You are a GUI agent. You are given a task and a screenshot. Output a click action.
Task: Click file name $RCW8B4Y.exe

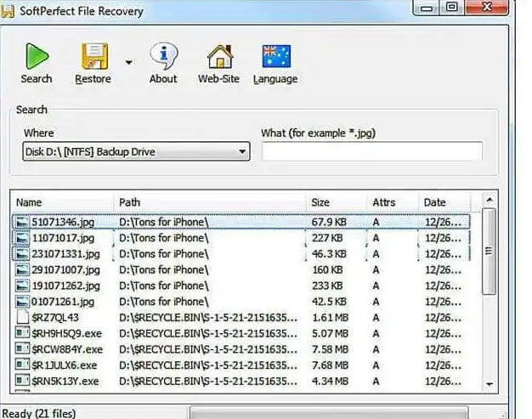tap(67, 349)
